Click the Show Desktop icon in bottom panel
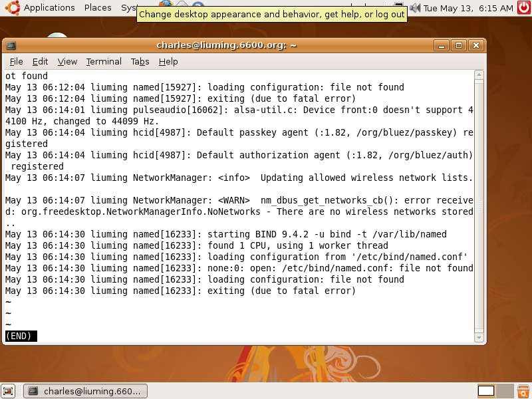This screenshot has height=399, width=532. 8,391
